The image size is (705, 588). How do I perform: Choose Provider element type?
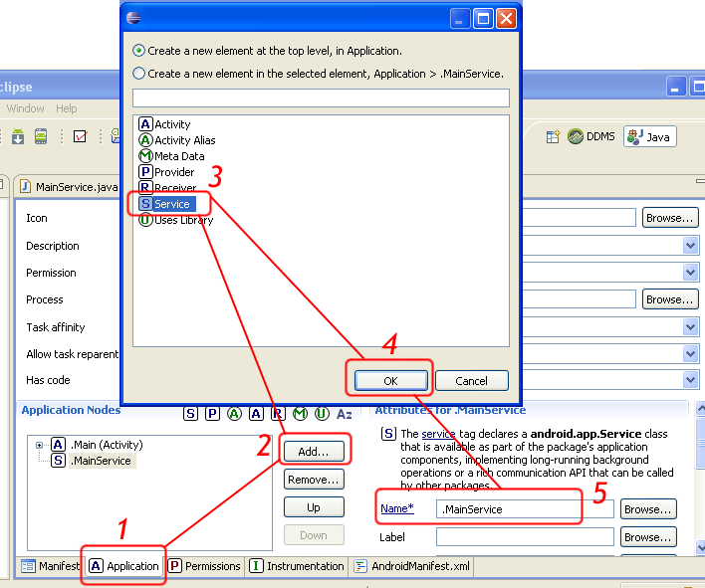pos(166,172)
